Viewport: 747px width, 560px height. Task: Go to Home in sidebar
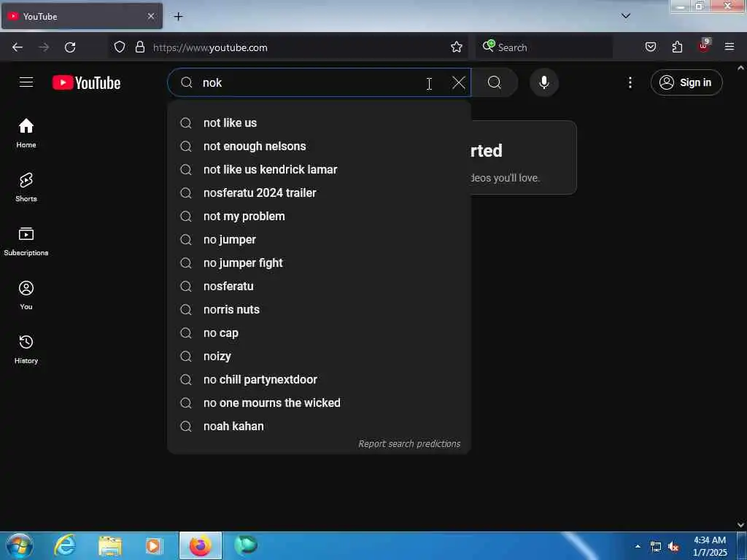point(26,133)
